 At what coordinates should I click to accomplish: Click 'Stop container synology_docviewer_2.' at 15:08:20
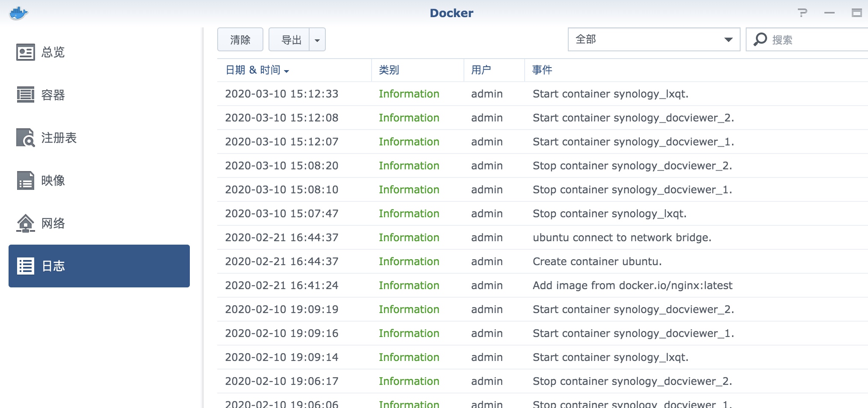(632, 166)
